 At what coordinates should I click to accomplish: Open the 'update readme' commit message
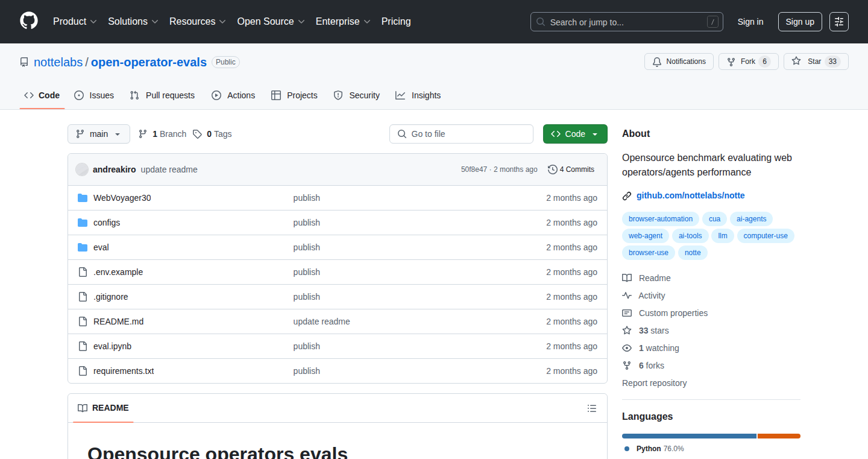coord(169,169)
